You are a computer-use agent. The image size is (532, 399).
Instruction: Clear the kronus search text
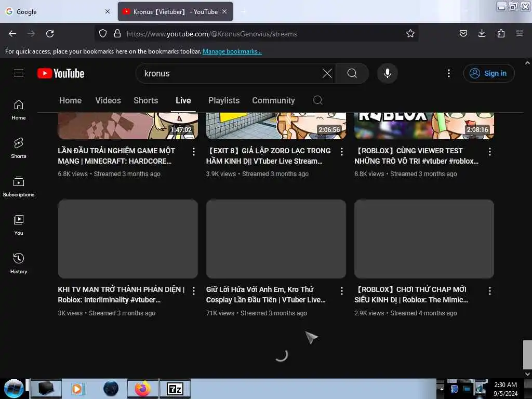327,73
